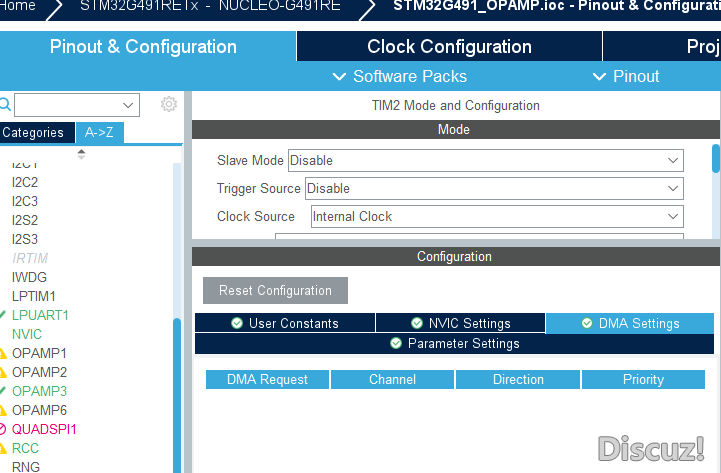Click the checkmark icon beside OPAMP3

coord(2,391)
